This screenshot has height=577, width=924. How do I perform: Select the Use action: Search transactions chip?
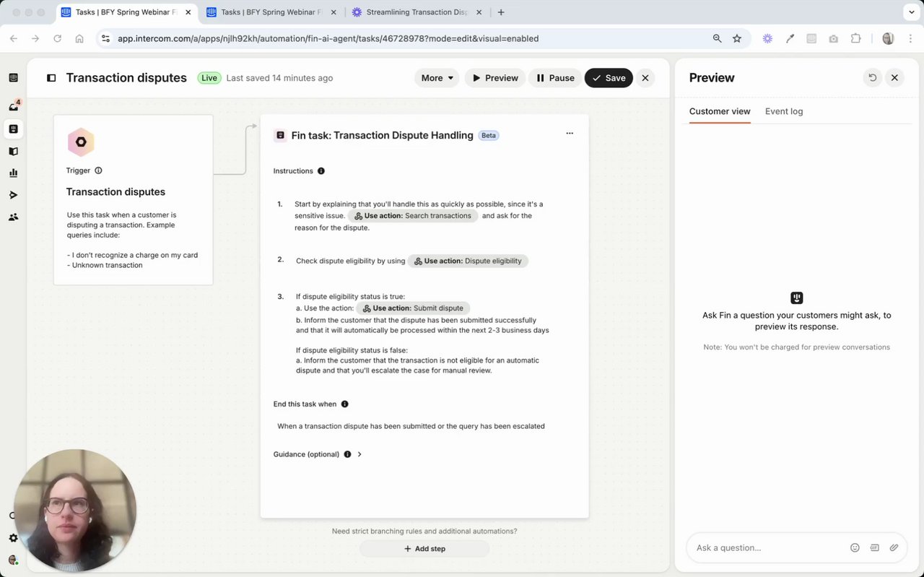413,216
